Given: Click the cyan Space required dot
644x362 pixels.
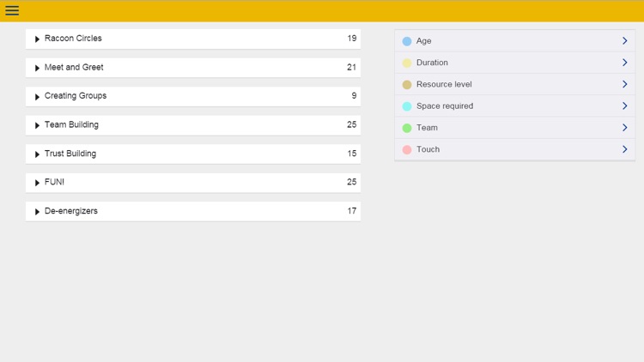Looking at the screenshot, I should [x=407, y=106].
